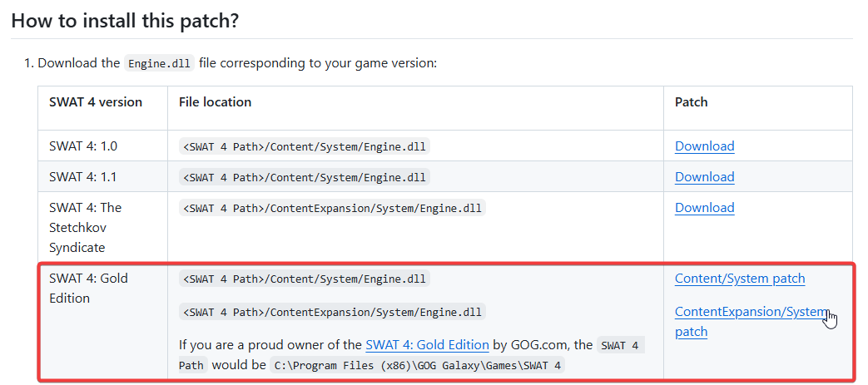The width and height of the screenshot is (868, 385).
Task: Open the ContentExpansion/System patch link
Action: (x=751, y=321)
